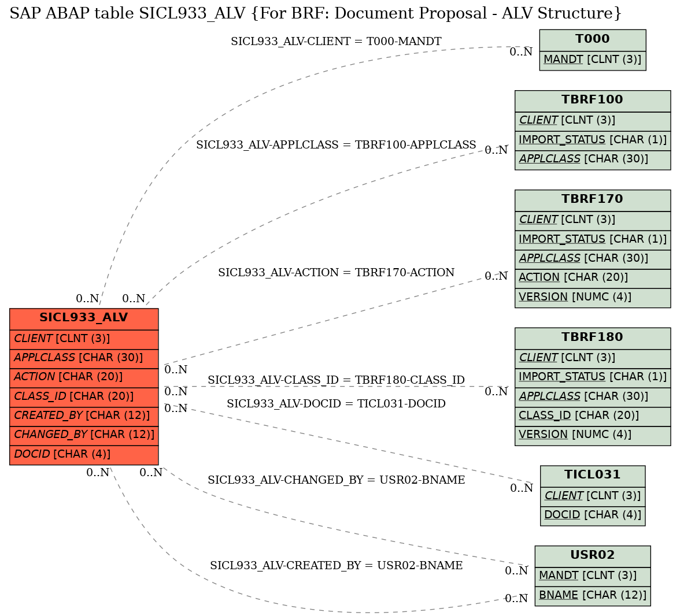Select IMPORT_STATUS field in TBRF170 table
Screen dimensions: 680x616
pyautogui.click(x=592, y=240)
